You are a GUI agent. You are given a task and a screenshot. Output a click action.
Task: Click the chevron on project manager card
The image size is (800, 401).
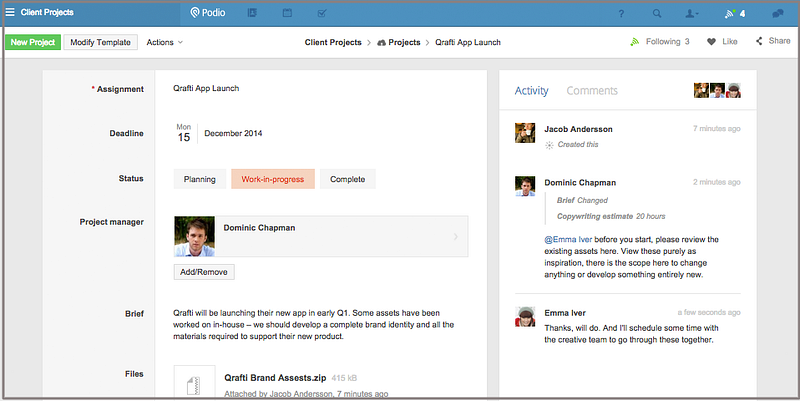click(x=456, y=237)
